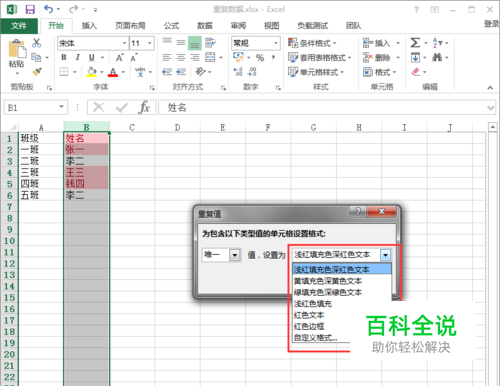Viewport: 500px width, 386px height.
Task: Click the Increase Decimal icon
Action: (x=238, y=72)
